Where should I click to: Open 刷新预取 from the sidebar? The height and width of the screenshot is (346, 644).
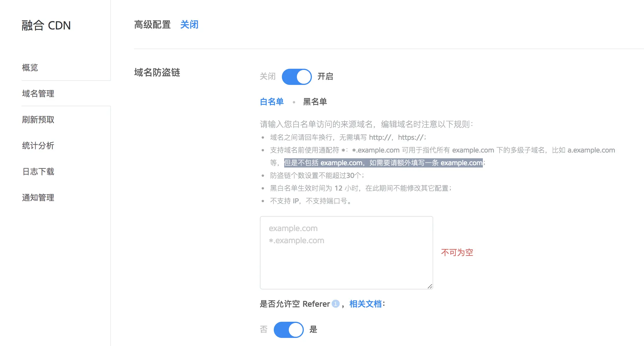point(38,120)
